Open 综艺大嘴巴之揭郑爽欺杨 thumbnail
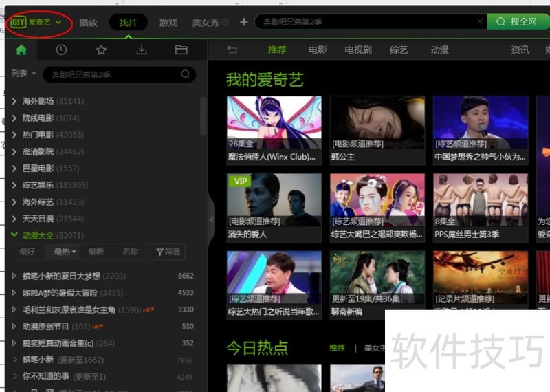550x392 pixels. [x=377, y=199]
